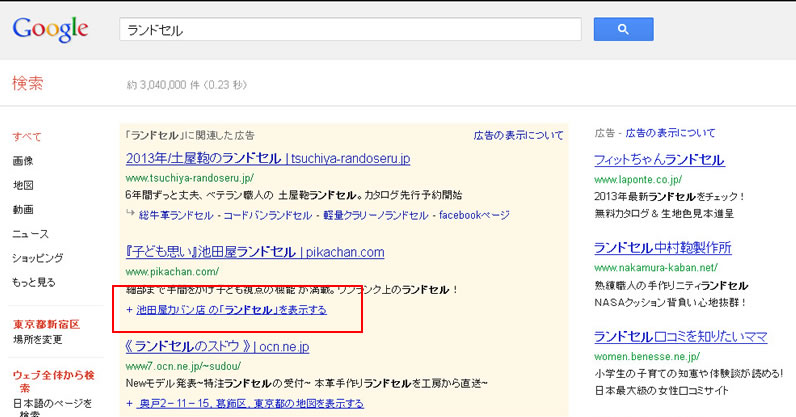Click the blue magnifier search button
Viewport: 796px width, 417px height.
coord(623,29)
